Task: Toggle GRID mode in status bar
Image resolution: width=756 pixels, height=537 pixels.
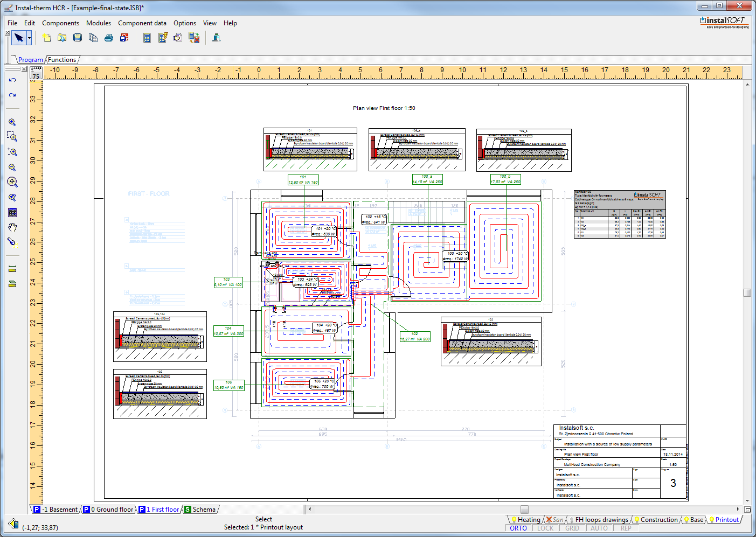Action: coord(572,528)
